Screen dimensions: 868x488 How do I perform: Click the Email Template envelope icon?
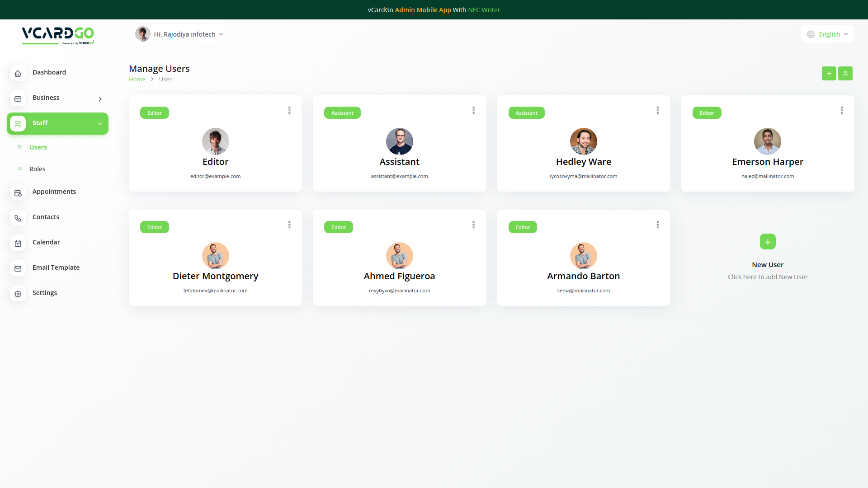pos(18,268)
